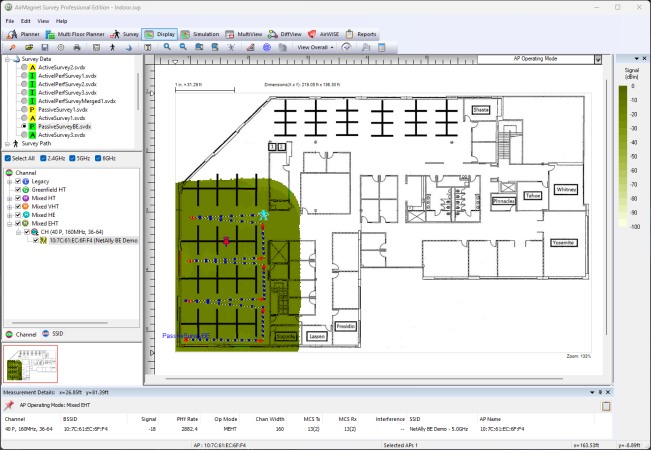Open the AirWISE module

click(323, 34)
